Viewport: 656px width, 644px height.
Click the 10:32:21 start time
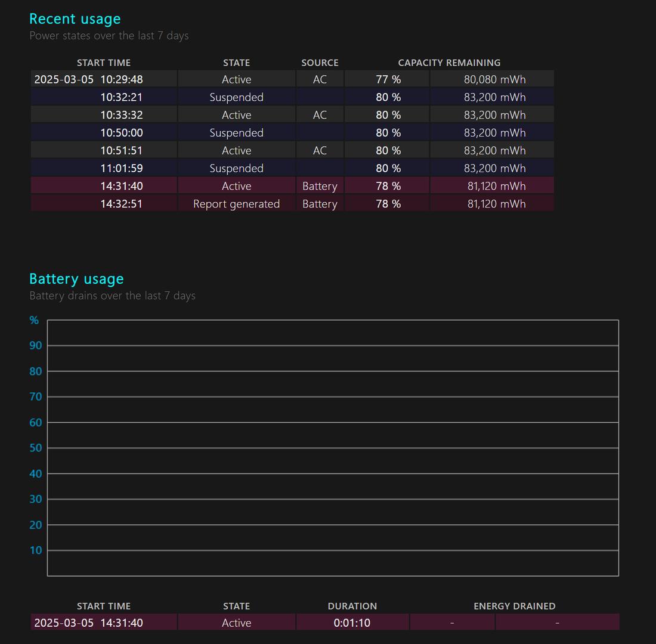click(121, 97)
